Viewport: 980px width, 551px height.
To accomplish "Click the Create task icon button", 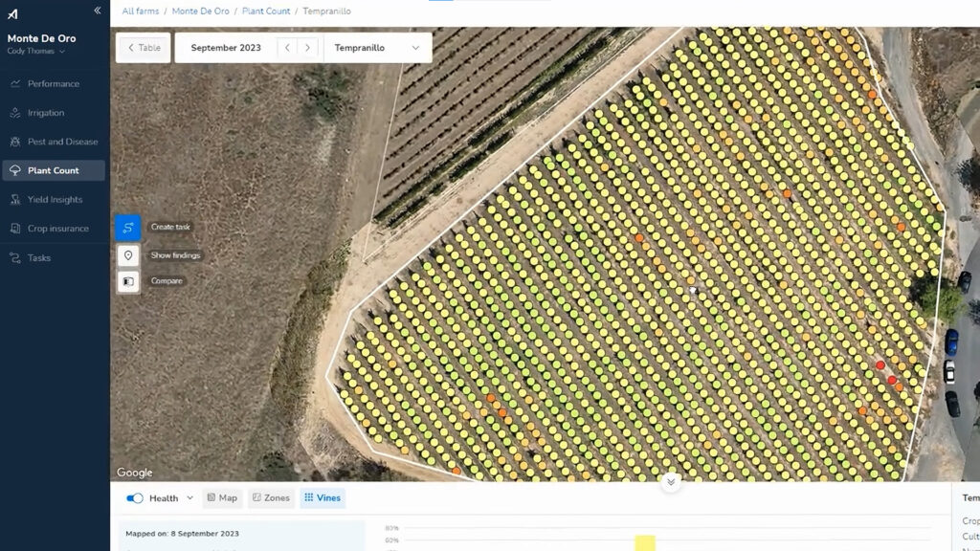I will [128, 228].
